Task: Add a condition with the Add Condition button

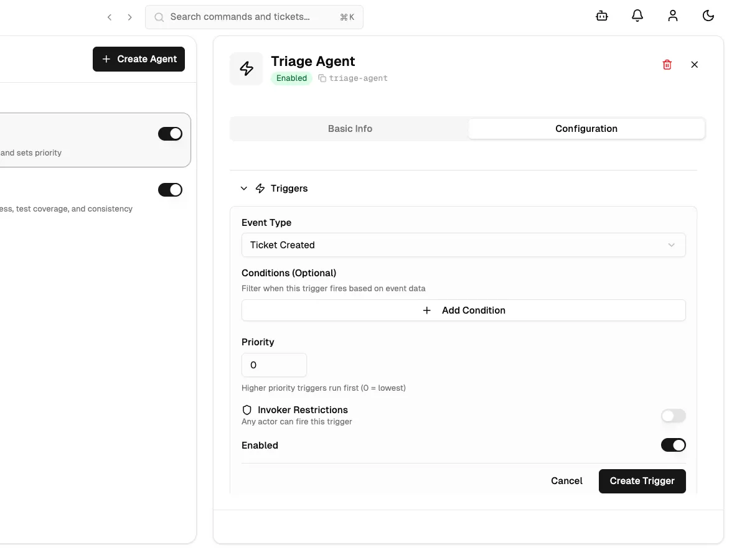Action: 463,310
